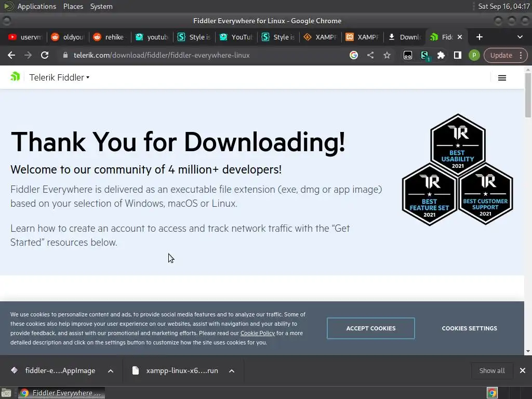Click the Best Feature Set 2021 badge
532x399 pixels.
pyautogui.click(x=430, y=194)
